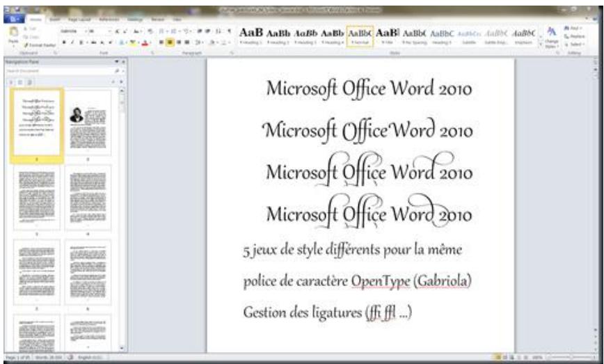Click the Grow Font icon

pos(118,31)
